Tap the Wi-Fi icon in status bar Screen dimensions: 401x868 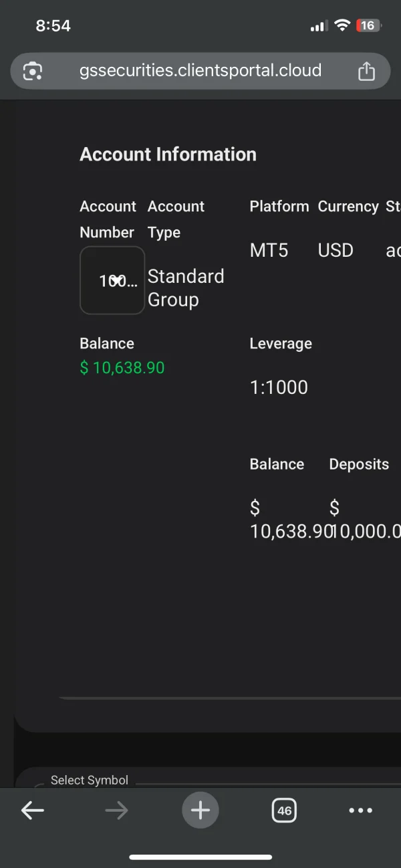tap(342, 25)
